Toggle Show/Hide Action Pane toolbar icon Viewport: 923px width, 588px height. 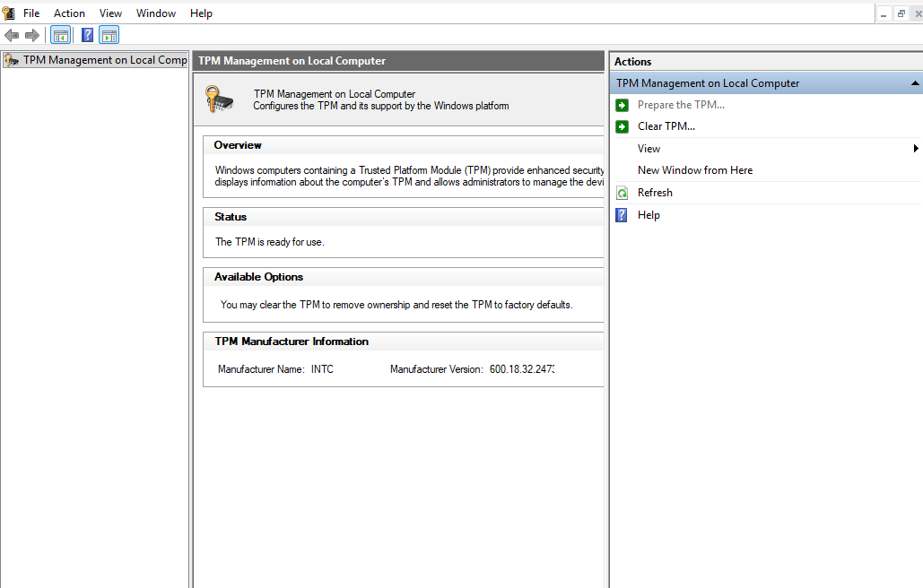tap(109, 35)
